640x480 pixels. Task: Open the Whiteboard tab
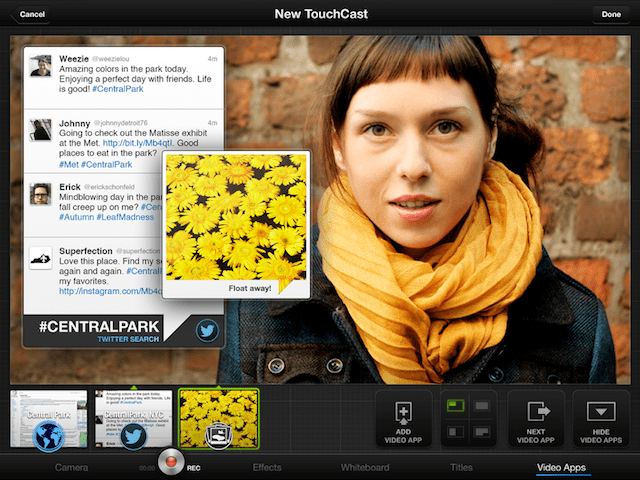(365, 467)
